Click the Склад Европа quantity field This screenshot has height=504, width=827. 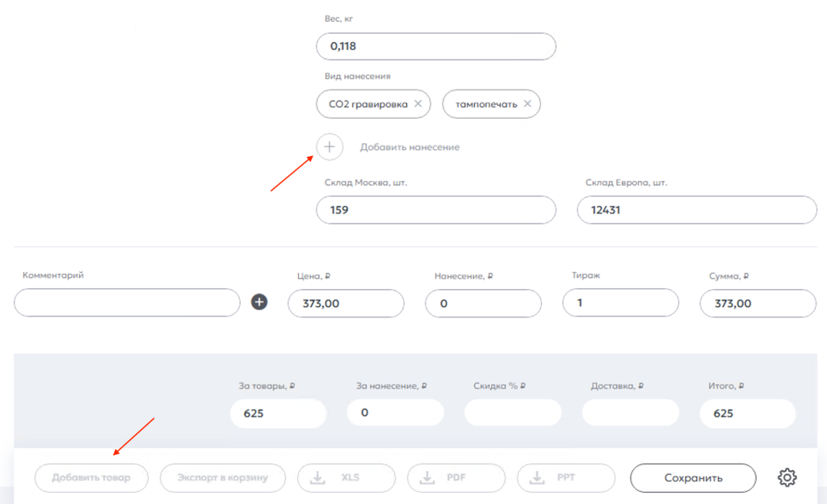pos(697,210)
